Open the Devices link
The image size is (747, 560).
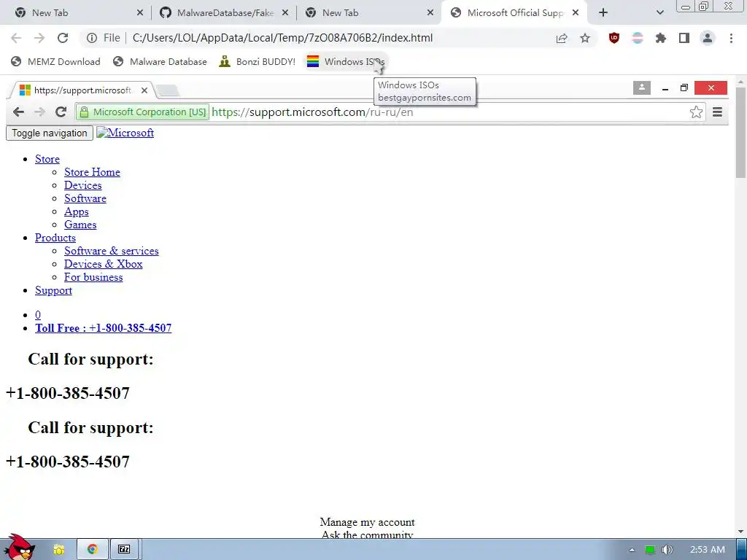click(x=83, y=185)
